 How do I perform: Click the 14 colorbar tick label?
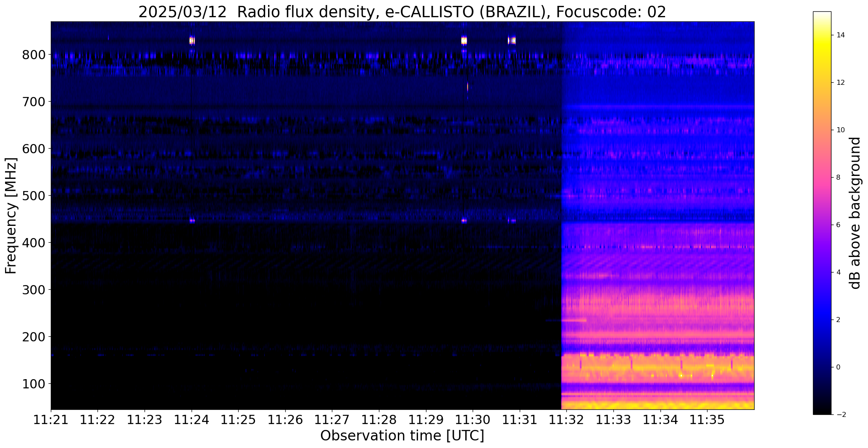(x=841, y=35)
